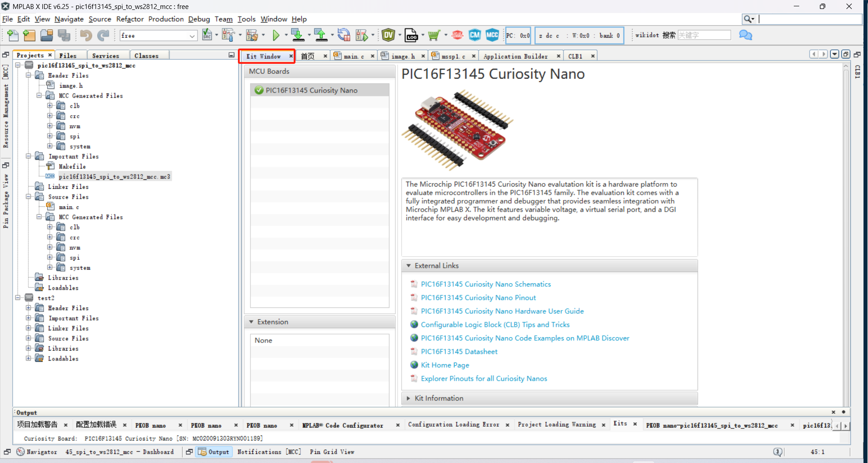868x463 pixels.
Task: Click the Navigator panel icon
Action: click(x=21, y=452)
